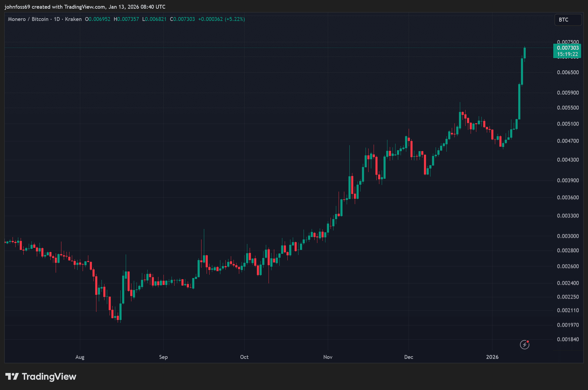Click the Kraken exchange label
The height and width of the screenshot is (390, 588).
pyautogui.click(x=73, y=19)
